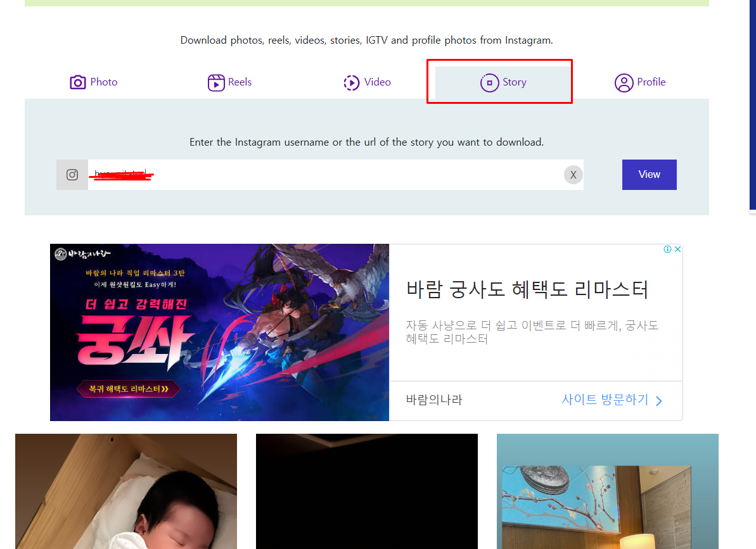This screenshot has width=756, height=549.
Task: Open the blue painting story thumbnail
Action: tap(608, 491)
